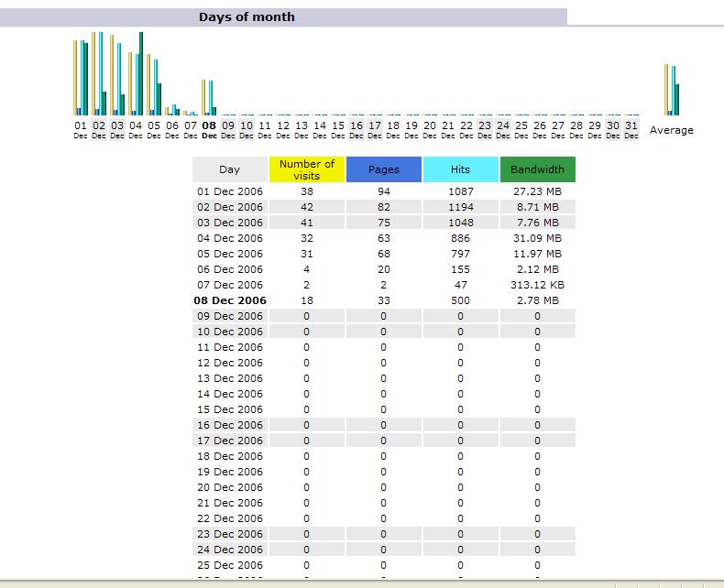The image size is (724, 588).
Task: Click the '01 Dec 2006' table row label
Action: coord(229,191)
